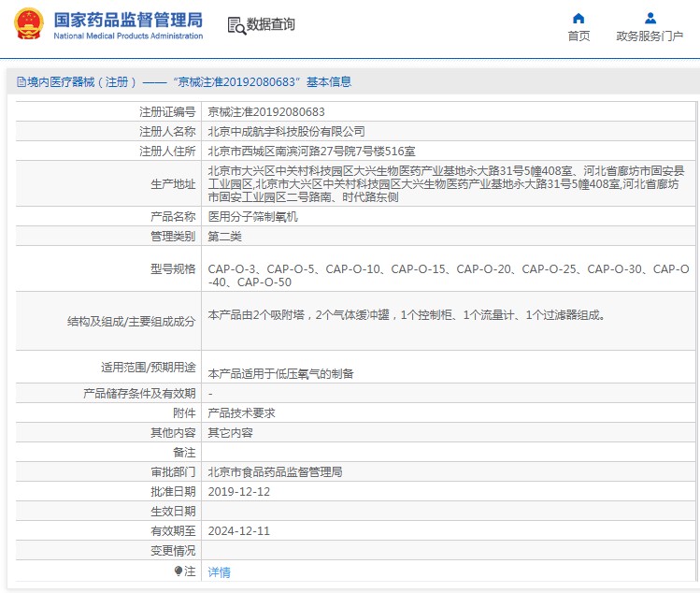Select 北京市食品药品监督管理局 approval department
The height and width of the screenshot is (593, 700).
275,472
